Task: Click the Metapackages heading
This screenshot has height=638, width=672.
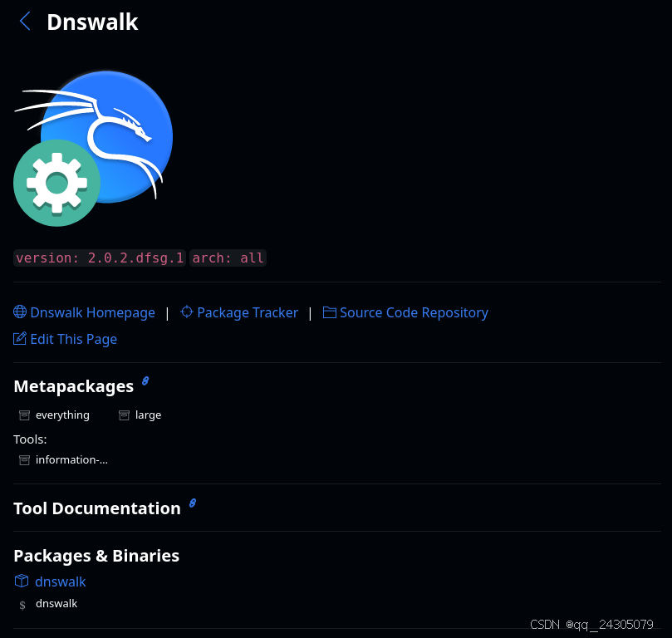Action: click(74, 386)
